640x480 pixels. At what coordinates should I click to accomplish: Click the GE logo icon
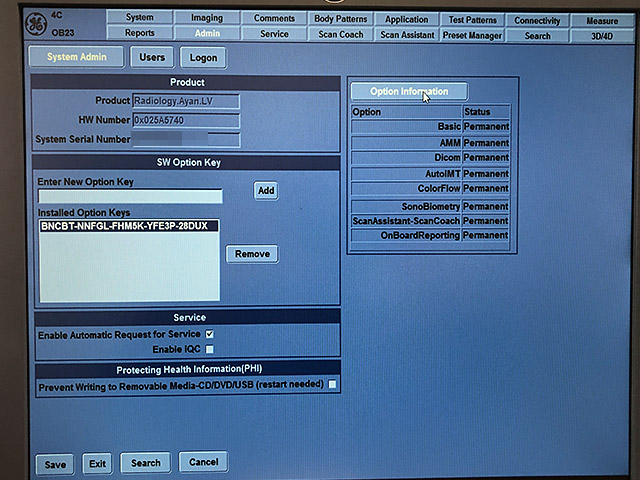point(36,24)
